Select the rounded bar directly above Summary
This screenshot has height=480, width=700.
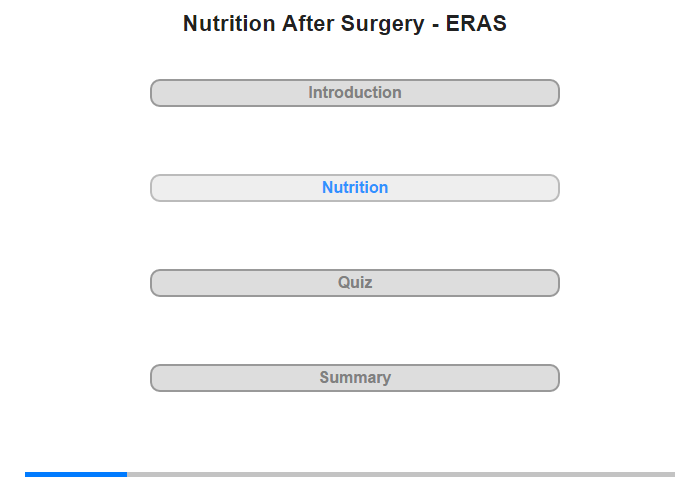(x=355, y=283)
